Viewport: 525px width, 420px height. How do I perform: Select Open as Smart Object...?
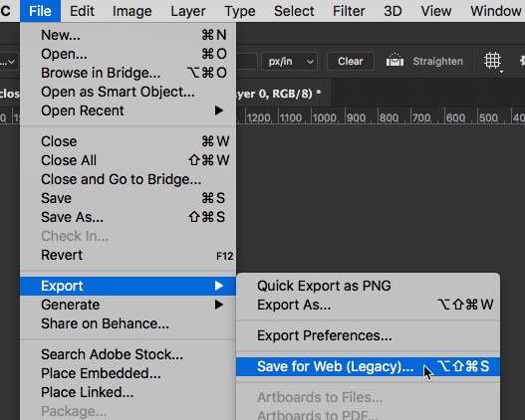(128, 92)
